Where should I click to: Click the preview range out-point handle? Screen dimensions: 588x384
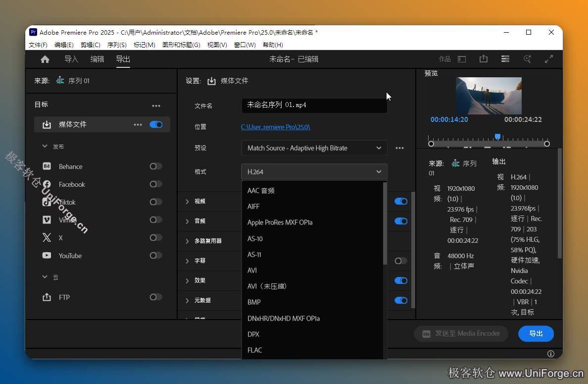pyautogui.click(x=547, y=144)
